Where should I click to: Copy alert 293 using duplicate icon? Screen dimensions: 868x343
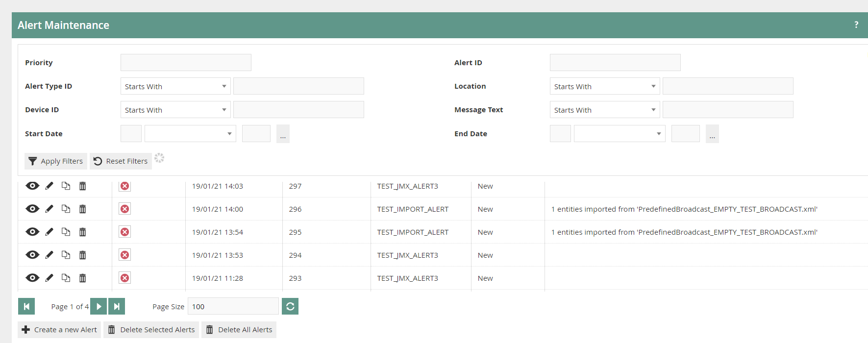pos(66,278)
